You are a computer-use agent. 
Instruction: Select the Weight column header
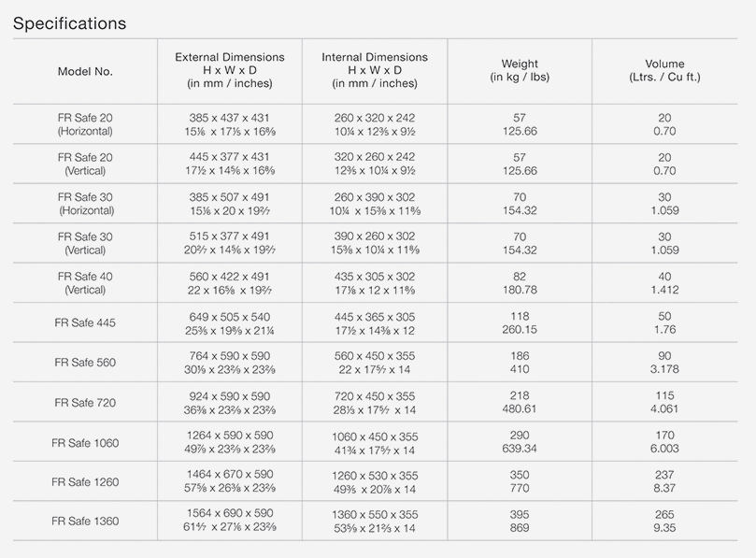(520, 70)
